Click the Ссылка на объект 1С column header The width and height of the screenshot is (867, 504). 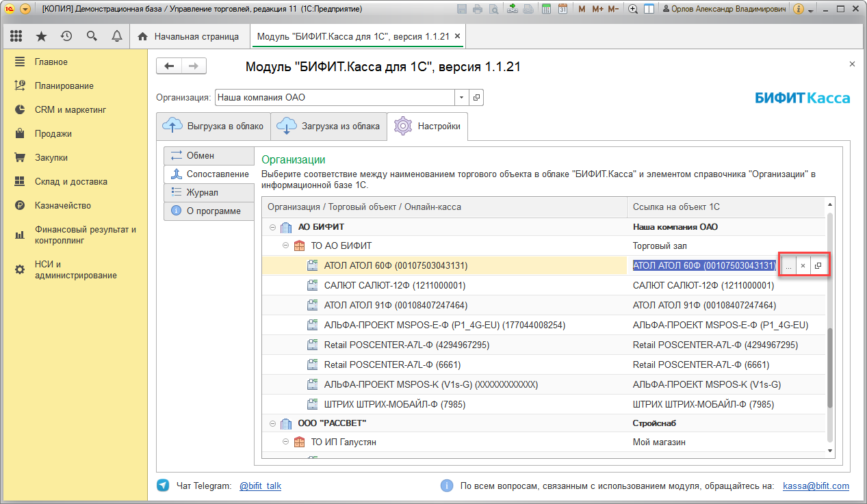tap(726, 207)
